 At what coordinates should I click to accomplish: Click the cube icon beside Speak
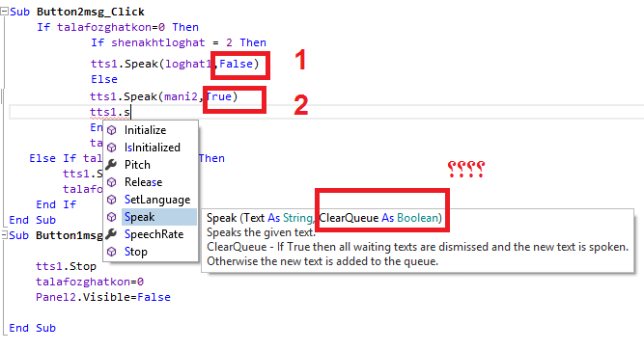[111, 217]
